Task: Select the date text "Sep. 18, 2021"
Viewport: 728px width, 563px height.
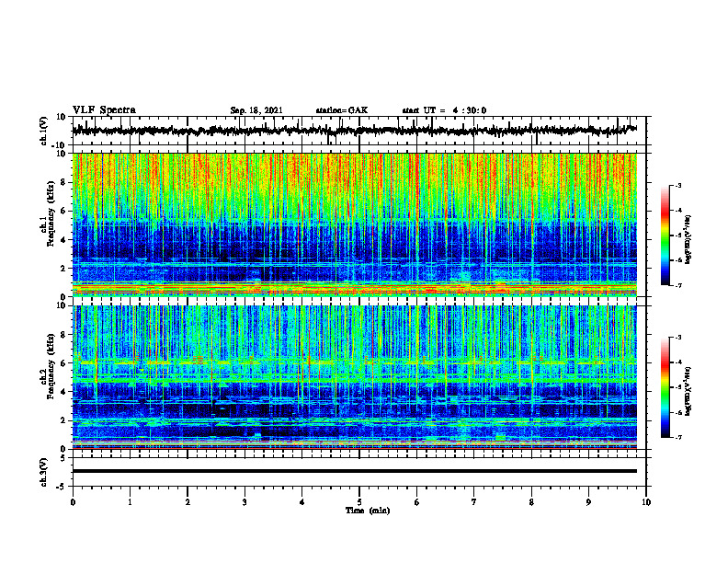Action: pos(256,110)
